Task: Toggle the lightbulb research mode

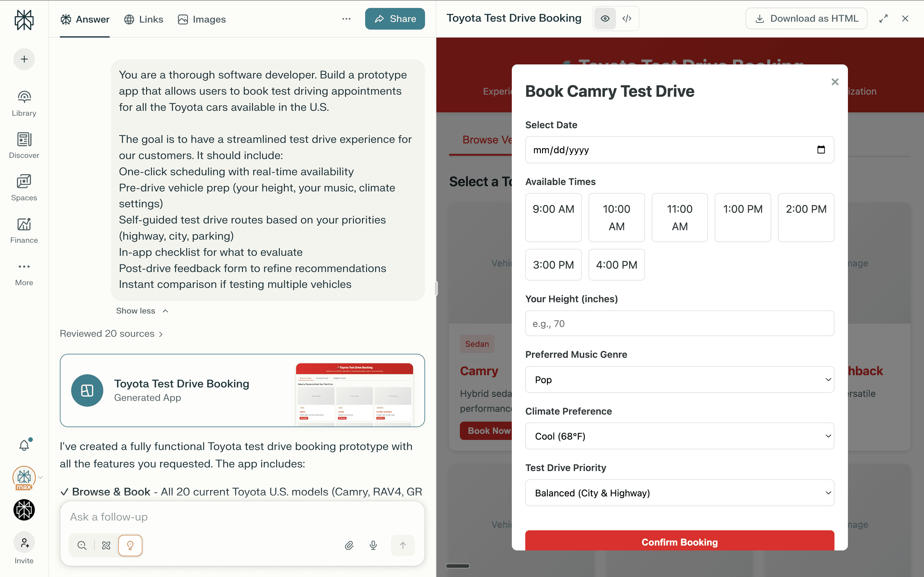Action: pos(130,545)
